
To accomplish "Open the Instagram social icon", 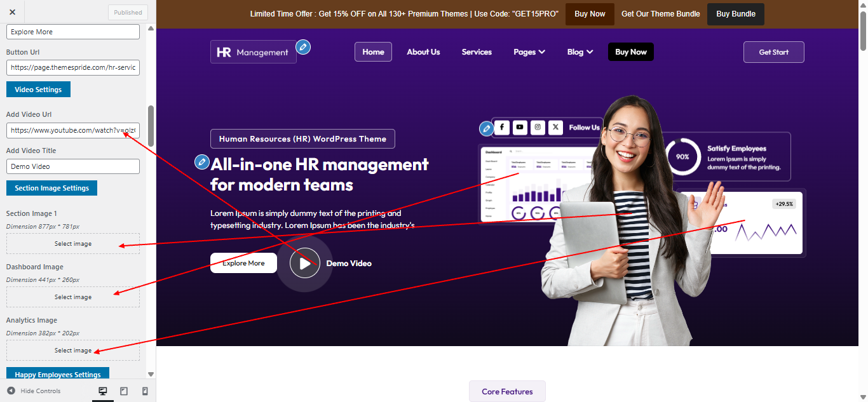I will click(x=538, y=128).
